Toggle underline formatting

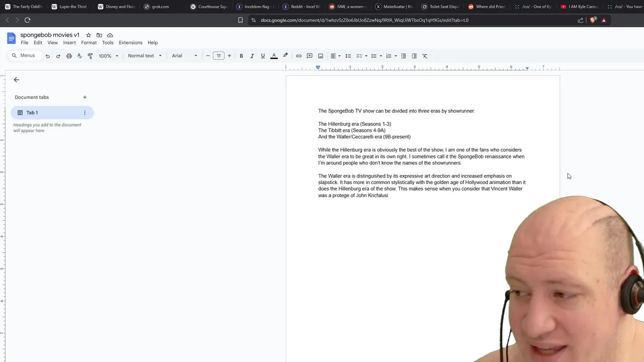(x=263, y=56)
